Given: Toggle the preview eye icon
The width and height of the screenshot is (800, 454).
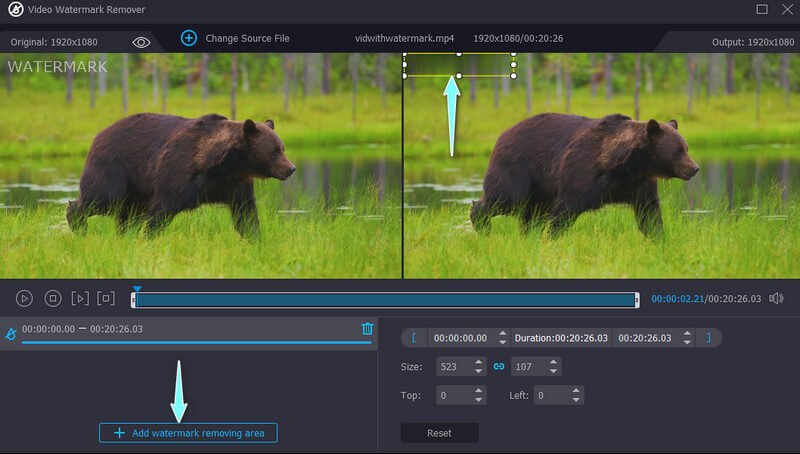Looking at the screenshot, I should tap(141, 41).
